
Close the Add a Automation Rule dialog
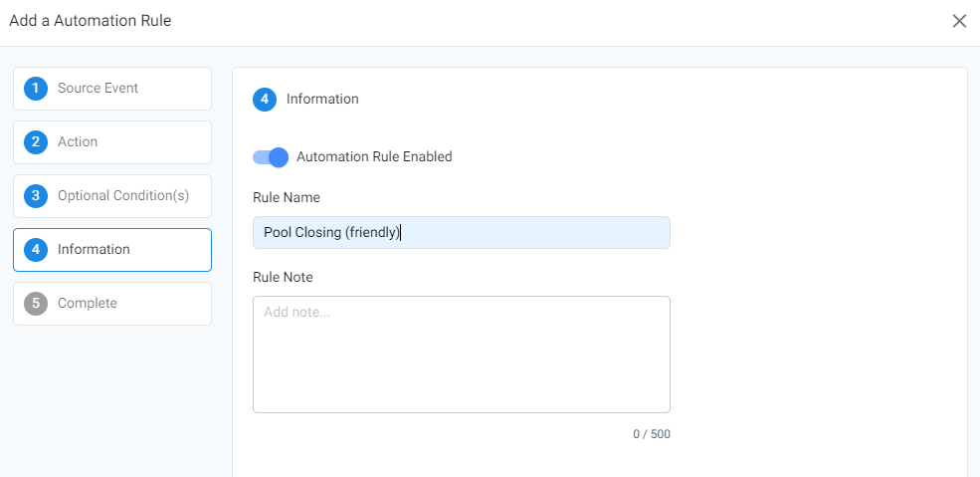(x=959, y=21)
